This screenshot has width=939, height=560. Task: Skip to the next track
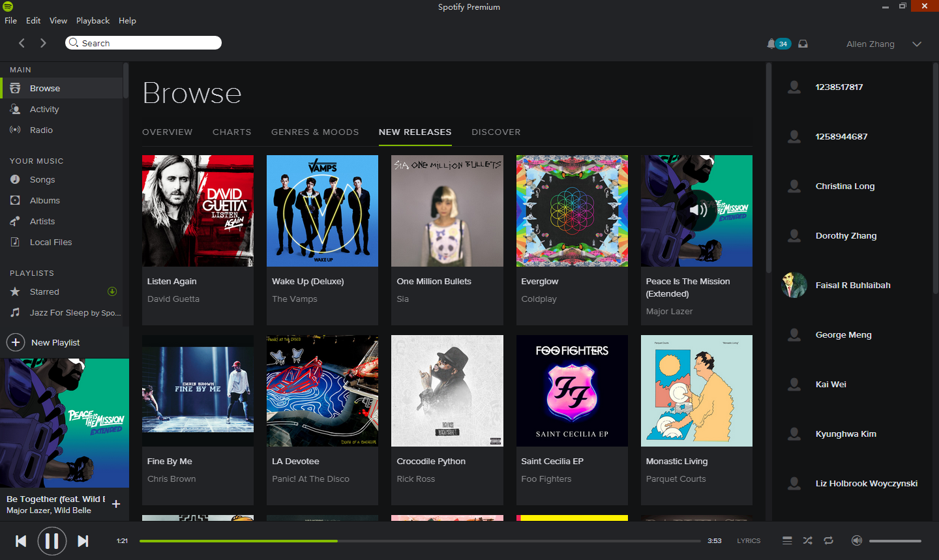tap(83, 541)
